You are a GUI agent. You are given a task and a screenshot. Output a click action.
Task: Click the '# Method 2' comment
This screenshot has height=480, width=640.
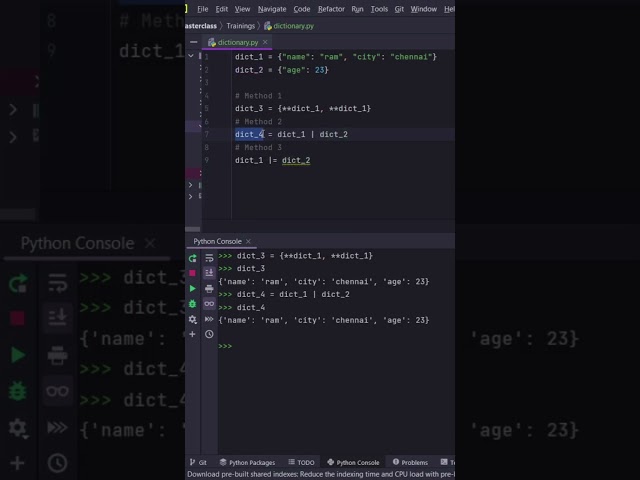pos(258,122)
